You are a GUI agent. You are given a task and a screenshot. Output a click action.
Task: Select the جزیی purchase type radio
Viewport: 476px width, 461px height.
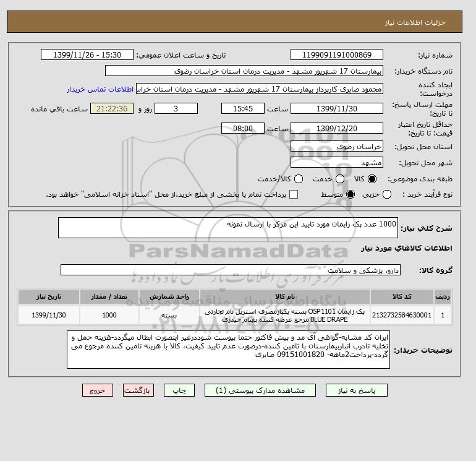[387, 194]
